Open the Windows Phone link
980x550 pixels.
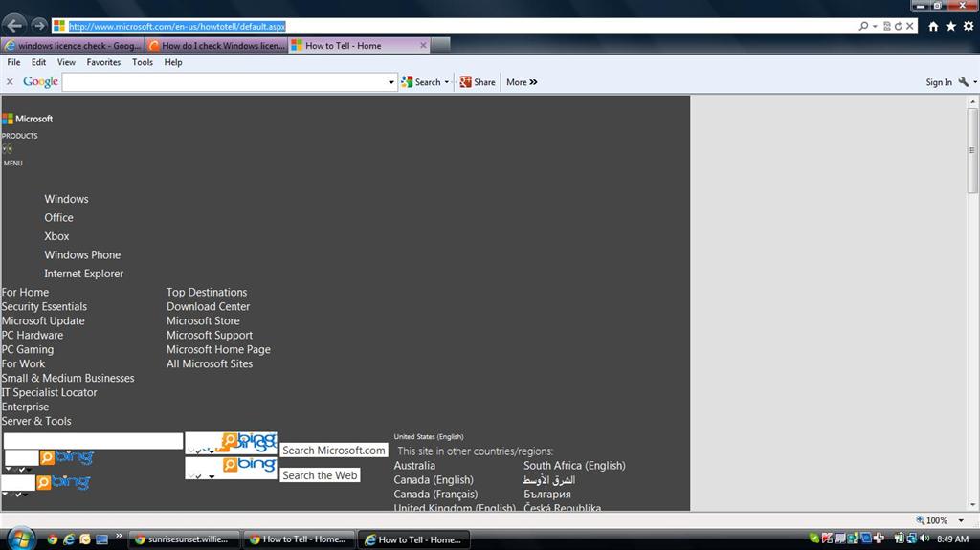tap(82, 255)
